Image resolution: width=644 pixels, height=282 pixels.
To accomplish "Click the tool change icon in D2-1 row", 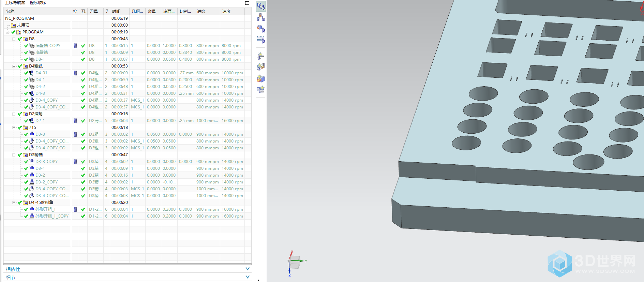I will pyautogui.click(x=75, y=121).
